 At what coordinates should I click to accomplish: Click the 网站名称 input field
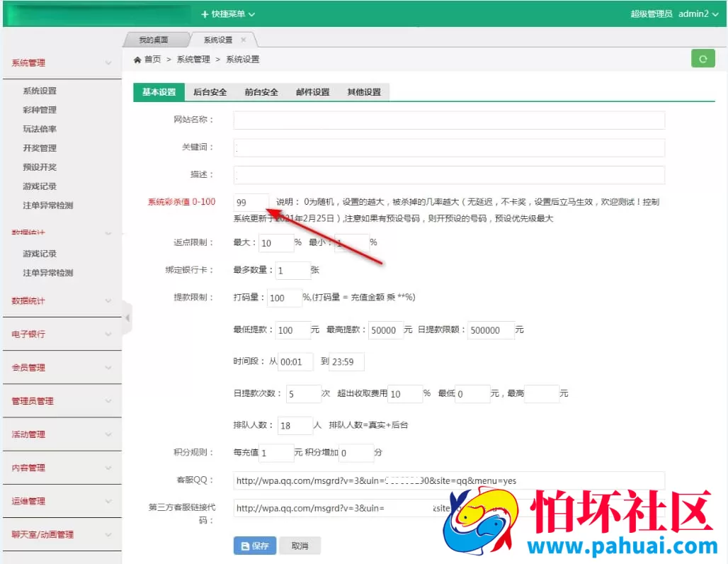[449, 120]
